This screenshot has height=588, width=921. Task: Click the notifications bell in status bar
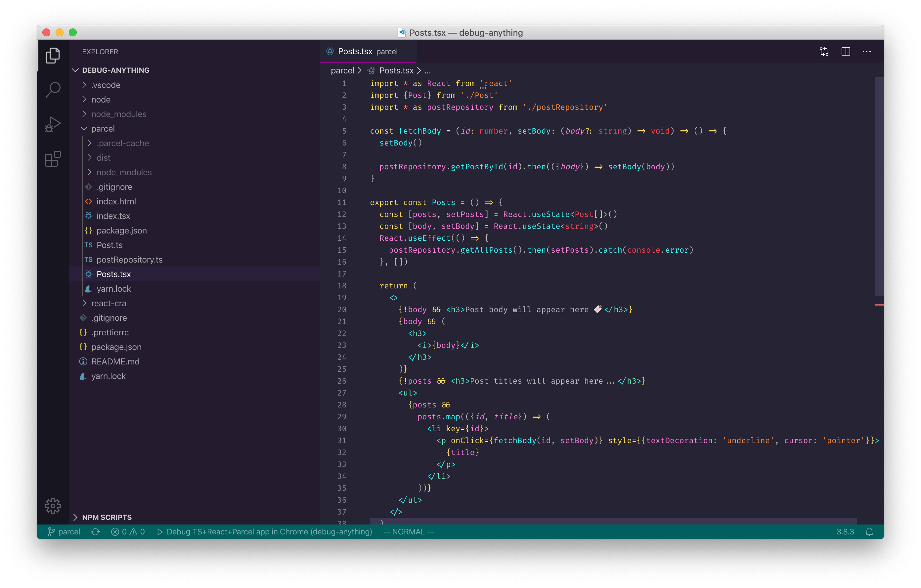point(869,532)
